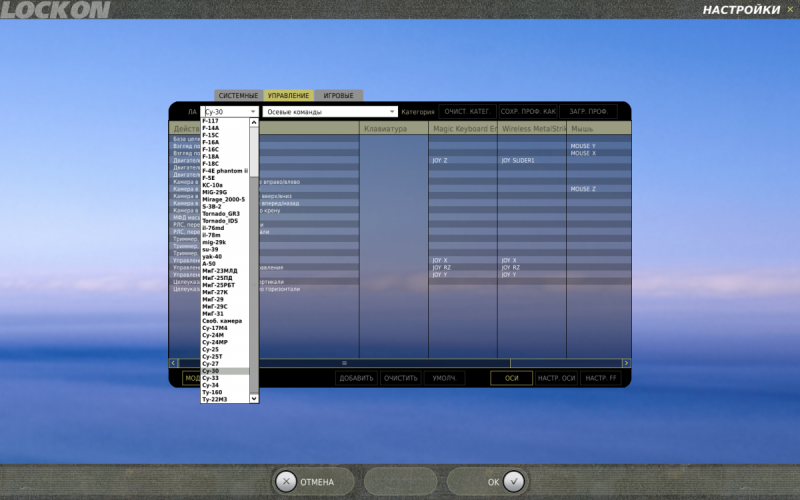Select F-16A in aircraft list

[225, 142]
